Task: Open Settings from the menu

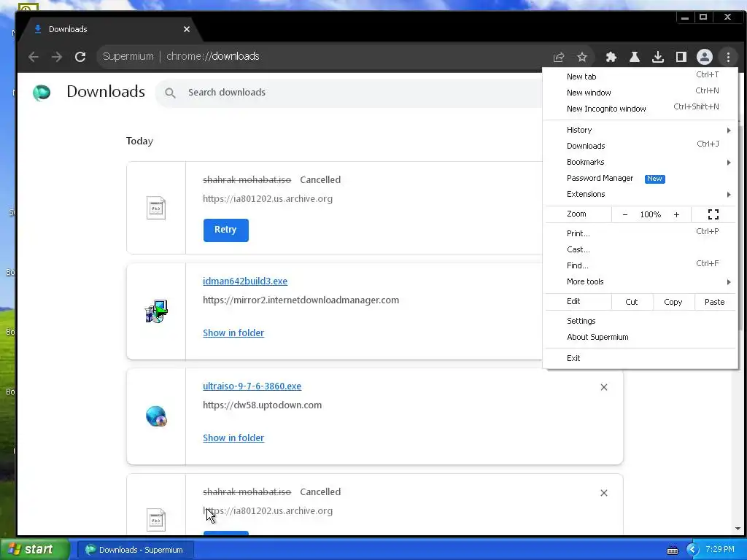Action: [640, 321]
